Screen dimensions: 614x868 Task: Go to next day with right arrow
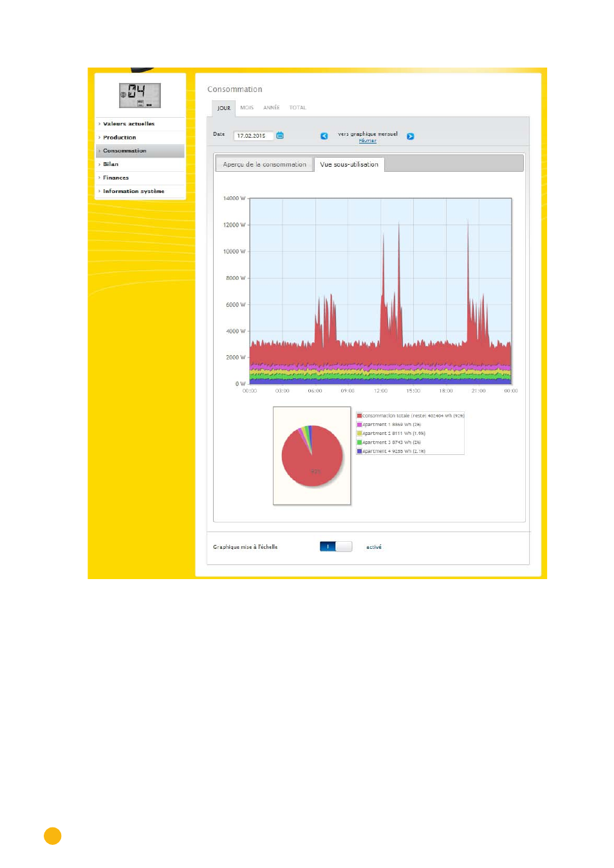pos(411,136)
